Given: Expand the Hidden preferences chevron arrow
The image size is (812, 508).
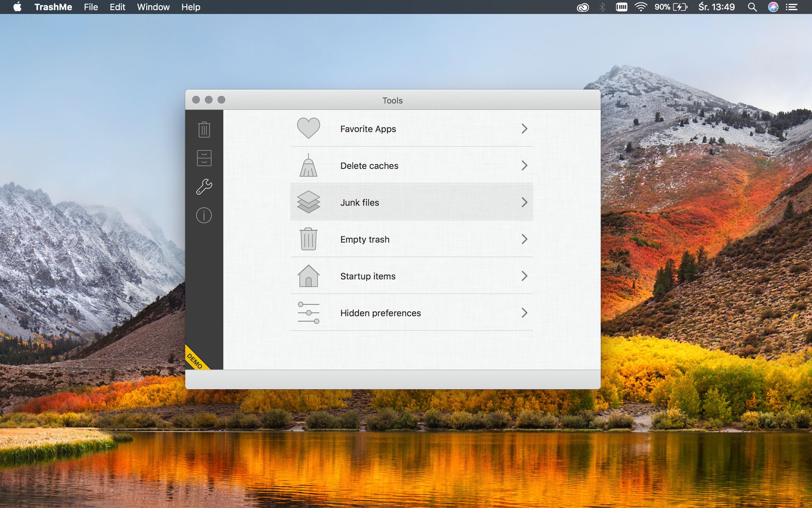Looking at the screenshot, I should tap(524, 313).
